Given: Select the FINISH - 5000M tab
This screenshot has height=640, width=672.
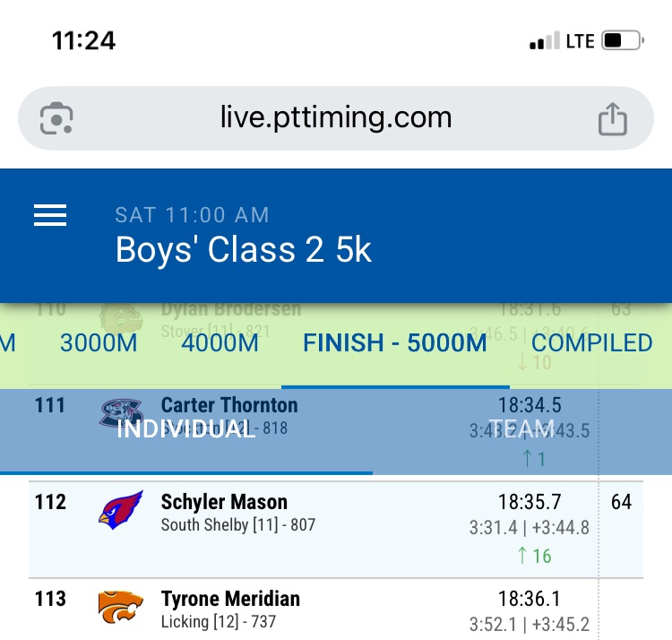Looking at the screenshot, I should click(395, 343).
